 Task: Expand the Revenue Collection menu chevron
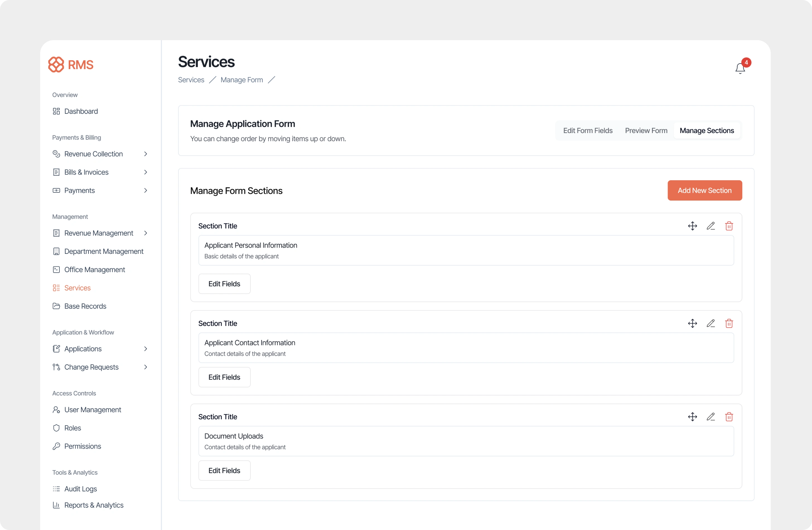pyautogui.click(x=146, y=154)
